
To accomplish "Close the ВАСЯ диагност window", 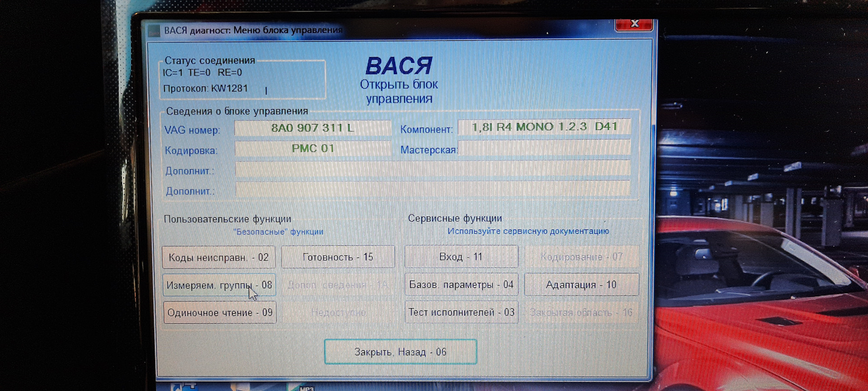I will (x=634, y=24).
